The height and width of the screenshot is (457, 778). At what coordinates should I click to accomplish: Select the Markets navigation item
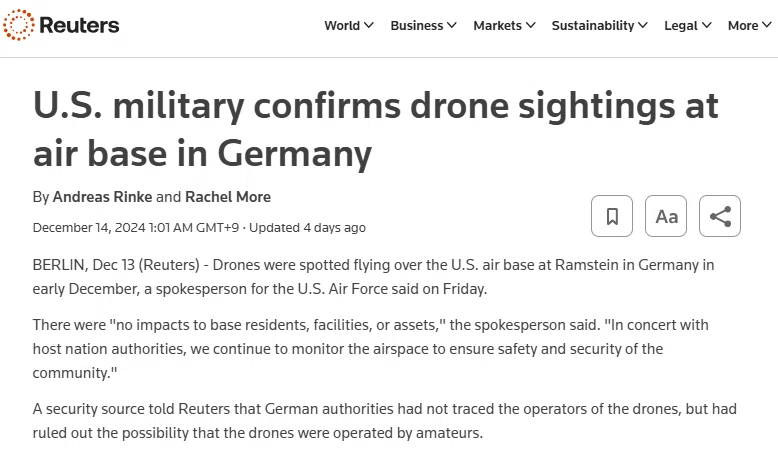point(497,25)
